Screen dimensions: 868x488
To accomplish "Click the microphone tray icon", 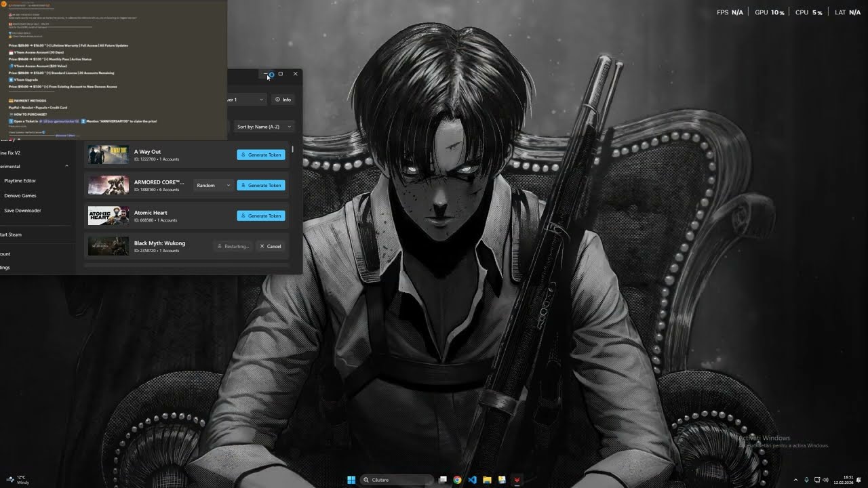I will point(806,480).
